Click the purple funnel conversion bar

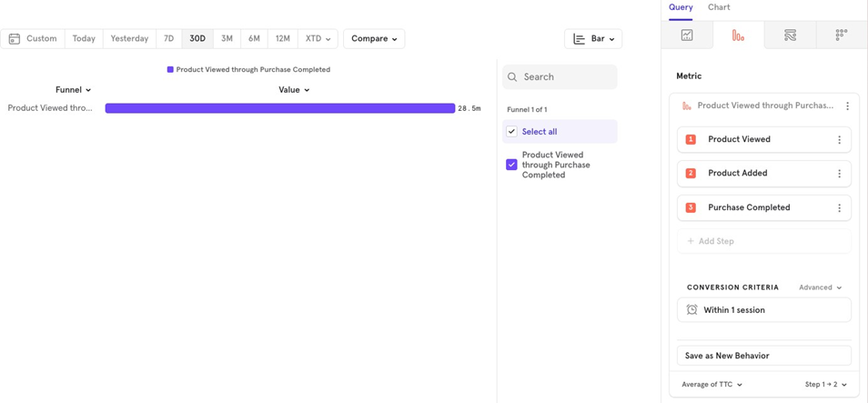279,108
